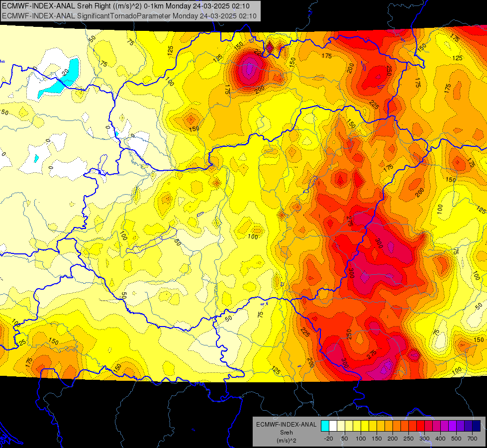The height and width of the screenshot is (448, 487).
Task: Select the bright violet legend swatch between 400 and 500
Action: pos(453,426)
